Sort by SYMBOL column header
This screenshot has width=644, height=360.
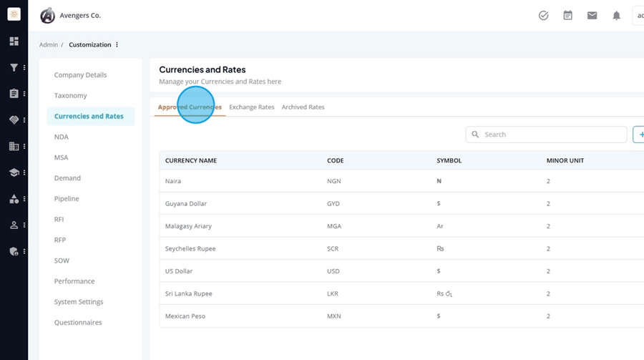(449, 161)
